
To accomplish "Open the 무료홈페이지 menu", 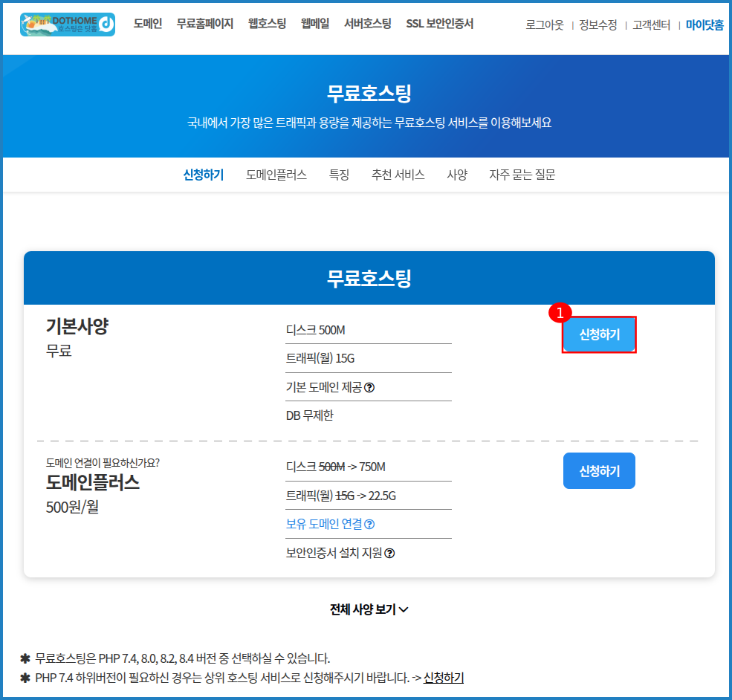I will point(205,24).
